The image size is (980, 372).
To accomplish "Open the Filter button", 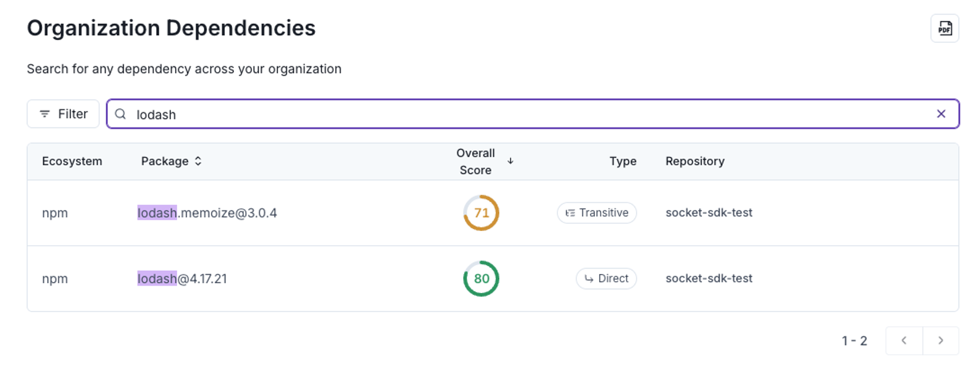I will [63, 114].
